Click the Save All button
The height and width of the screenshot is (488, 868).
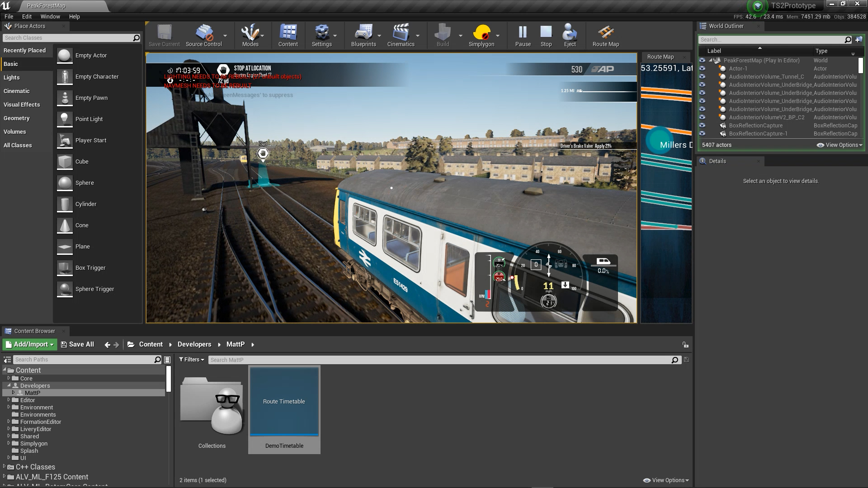click(77, 344)
